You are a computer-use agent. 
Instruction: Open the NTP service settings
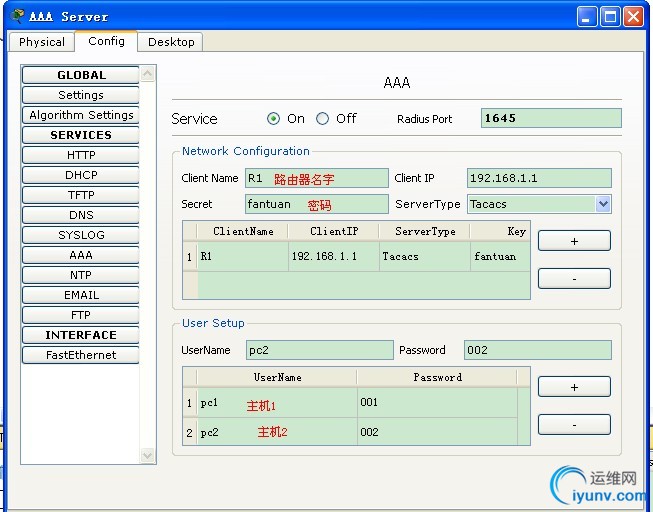pos(81,275)
